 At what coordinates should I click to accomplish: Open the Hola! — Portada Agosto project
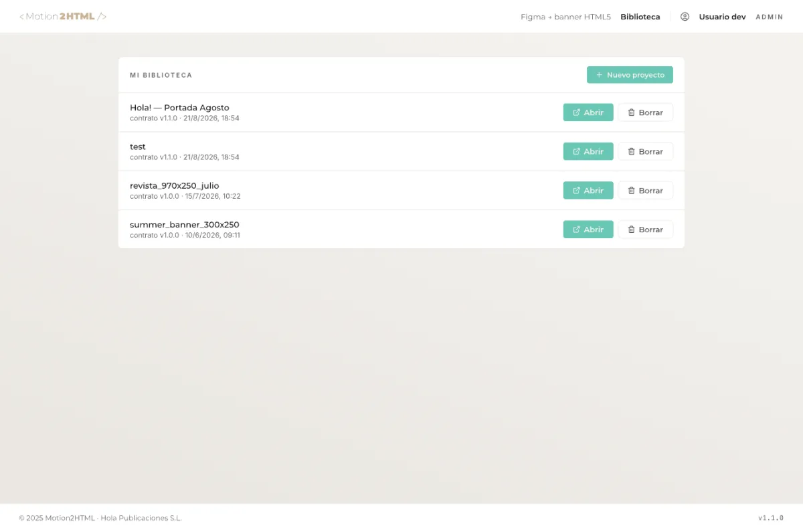click(588, 112)
